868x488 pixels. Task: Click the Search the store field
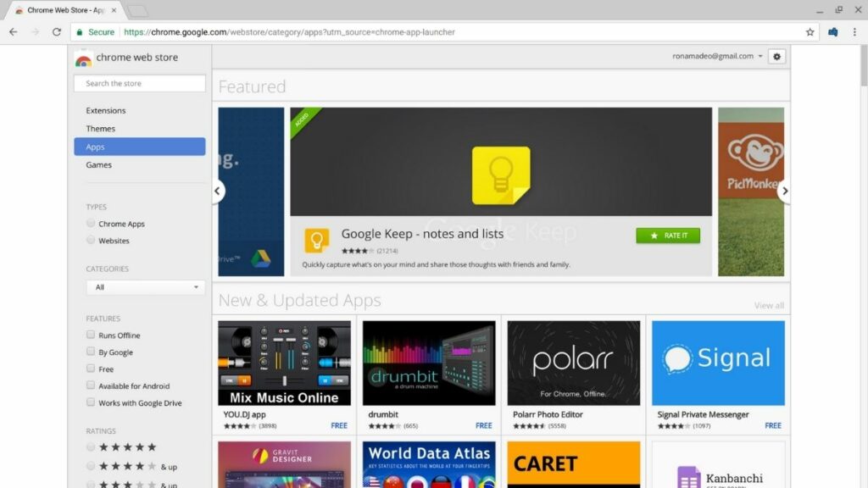(x=139, y=83)
